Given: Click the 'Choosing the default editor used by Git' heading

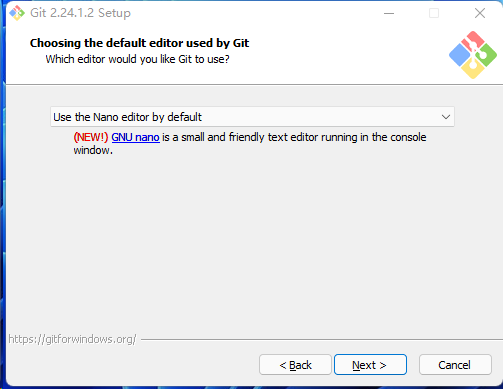Looking at the screenshot, I should [x=139, y=43].
